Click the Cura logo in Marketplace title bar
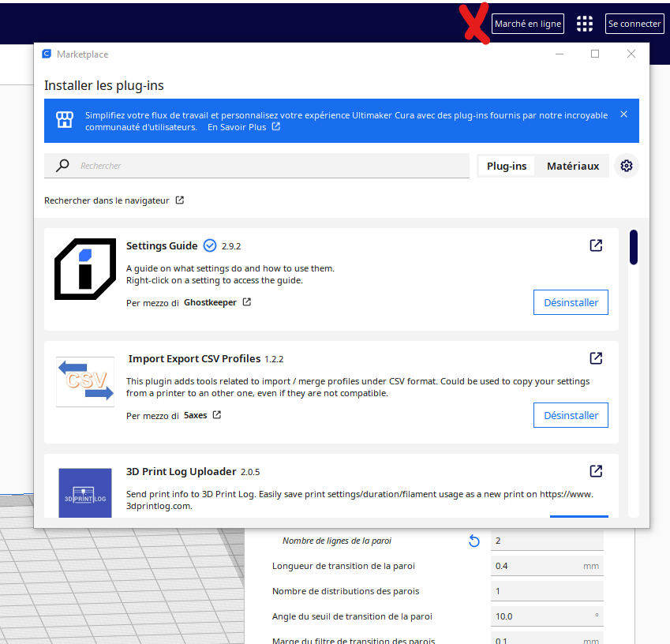This screenshot has height=644, width=670. 47,54
